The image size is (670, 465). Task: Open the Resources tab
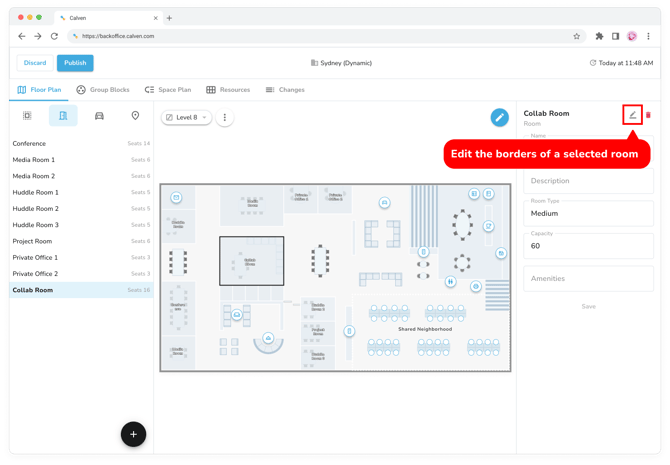click(x=228, y=90)
